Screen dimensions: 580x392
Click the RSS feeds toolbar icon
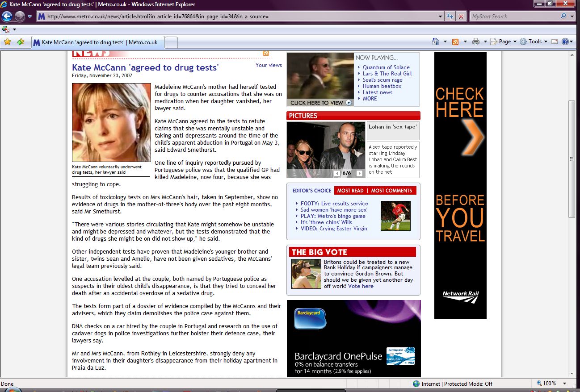455,42
